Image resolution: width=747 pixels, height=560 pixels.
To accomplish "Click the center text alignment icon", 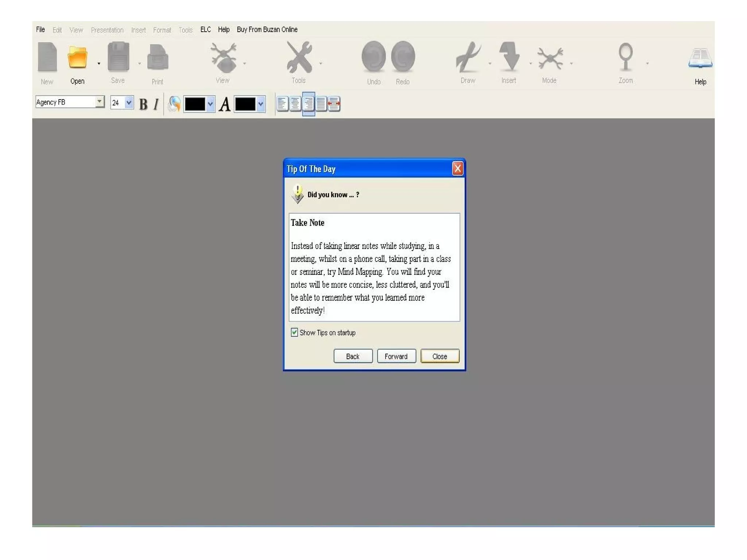I will [x=295, y=104].
